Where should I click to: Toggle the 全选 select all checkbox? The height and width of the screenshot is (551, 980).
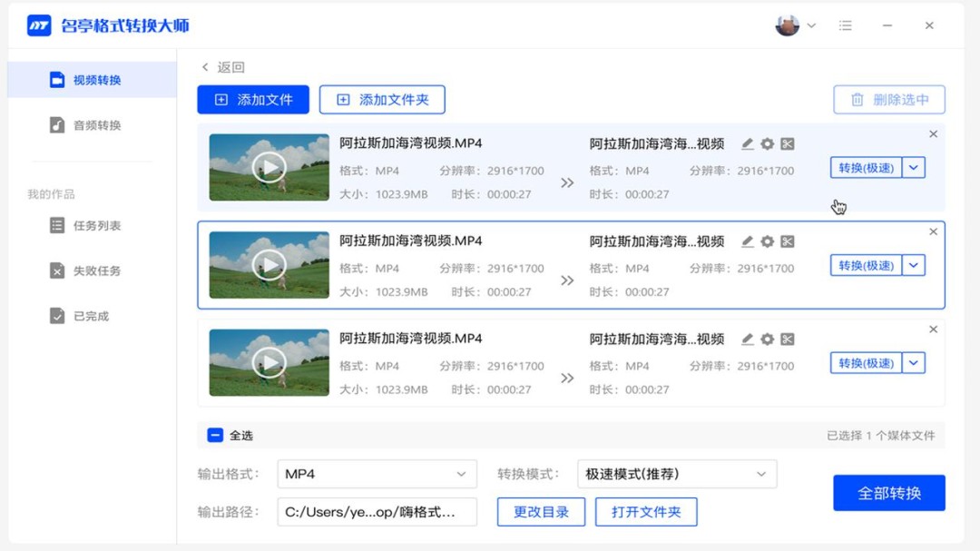(215, 435)
